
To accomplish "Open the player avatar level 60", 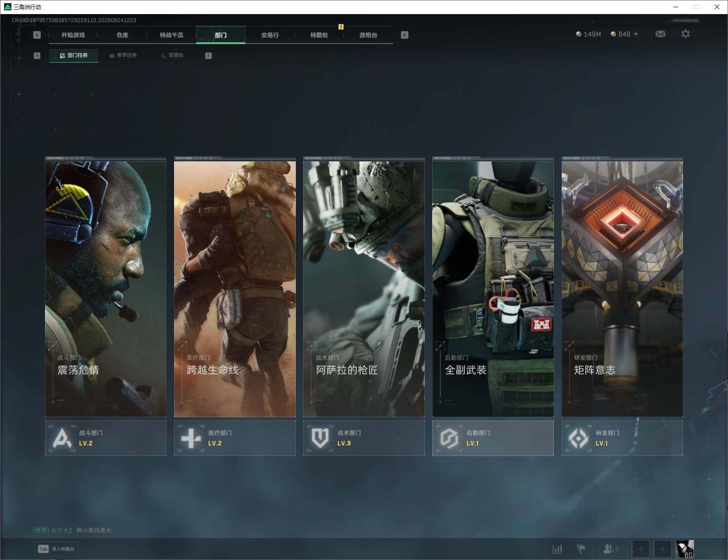I will [685, 549].
